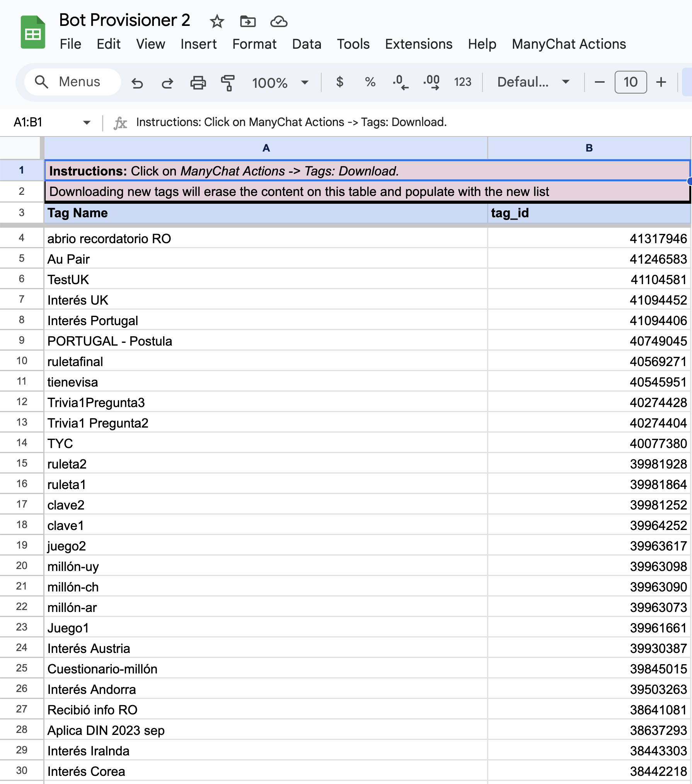Image resolution: width=692 pixels, height=784 pixels.
Task: Click the Redo arrow icon
Action: click(167, 82)
